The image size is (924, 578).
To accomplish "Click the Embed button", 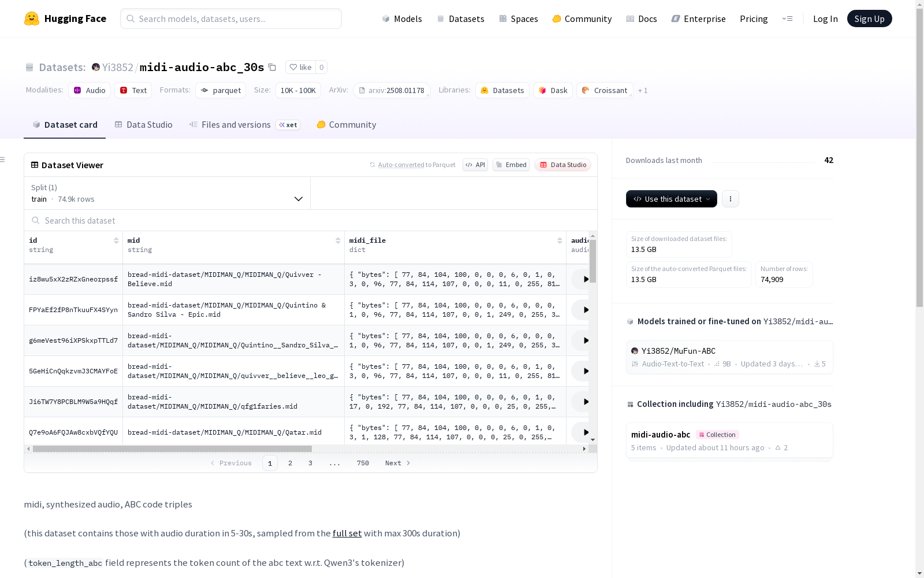I will [x=511, y=165].
